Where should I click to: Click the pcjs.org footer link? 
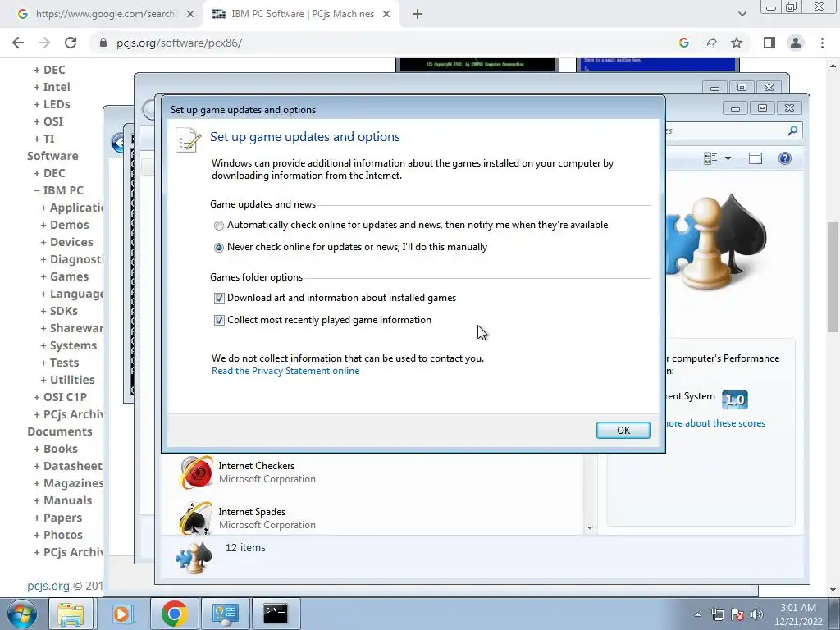point(48,586)
